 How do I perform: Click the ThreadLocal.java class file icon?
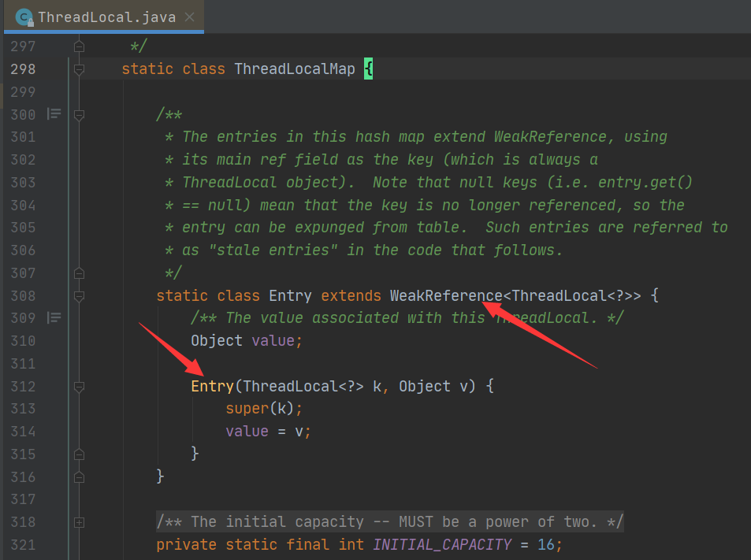click(x=24, y=17)
